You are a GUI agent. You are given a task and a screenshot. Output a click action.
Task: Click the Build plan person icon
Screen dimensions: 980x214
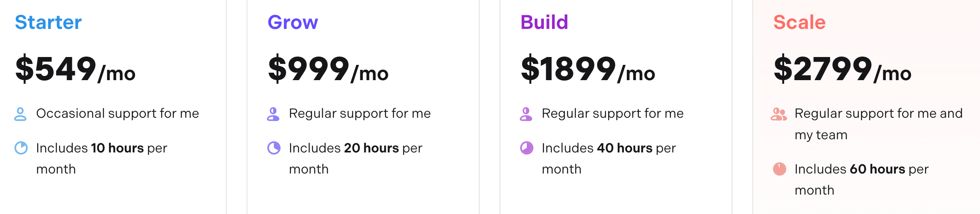[x=526, y=114]
